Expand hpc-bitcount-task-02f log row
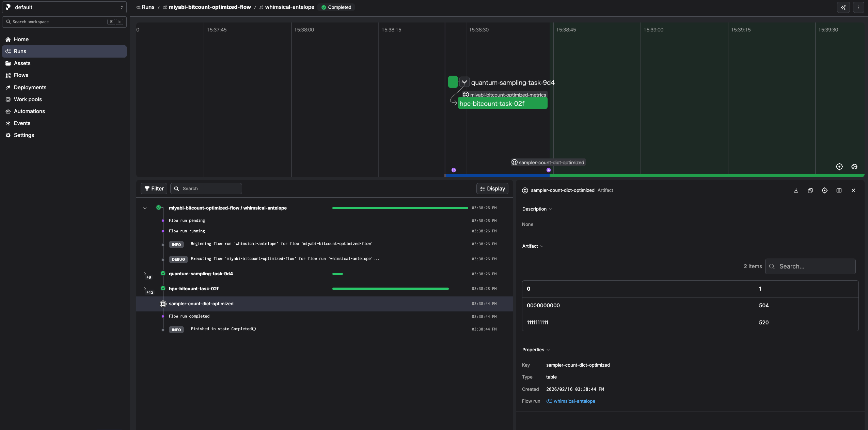The width and height of the screenshot is (868, 430). 145,289
